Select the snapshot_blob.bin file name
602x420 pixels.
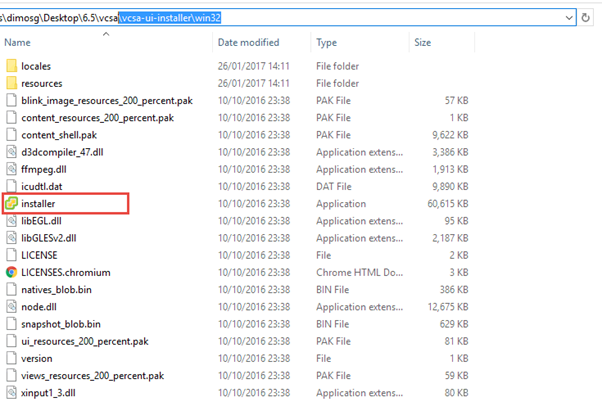pos(61,324)
